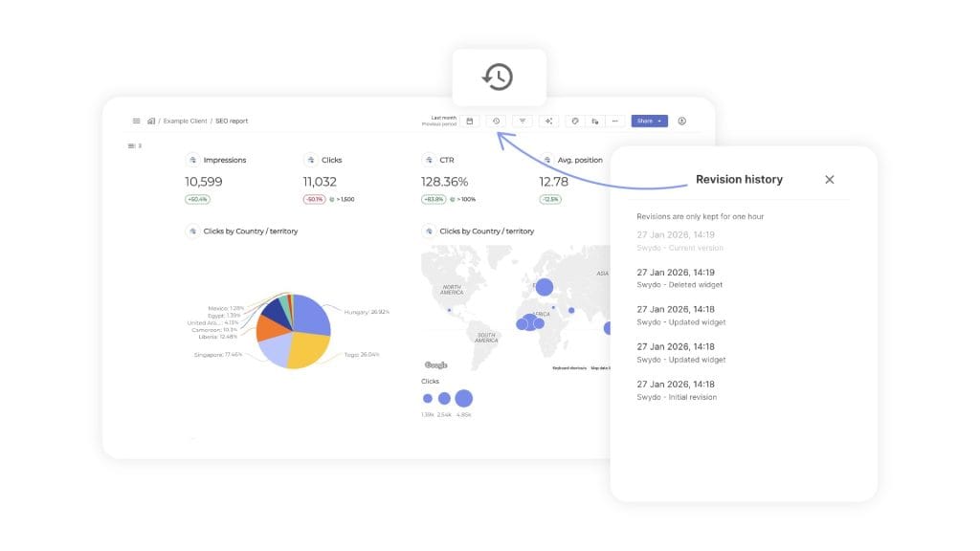Click the >1,500 goal indicator
The height and width of the screenshot is (551, 980).
pos(343,199)
